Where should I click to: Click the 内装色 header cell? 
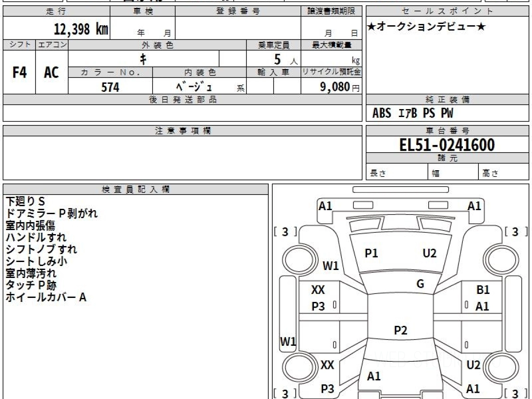pyautogui.click(x=199, y=72)
